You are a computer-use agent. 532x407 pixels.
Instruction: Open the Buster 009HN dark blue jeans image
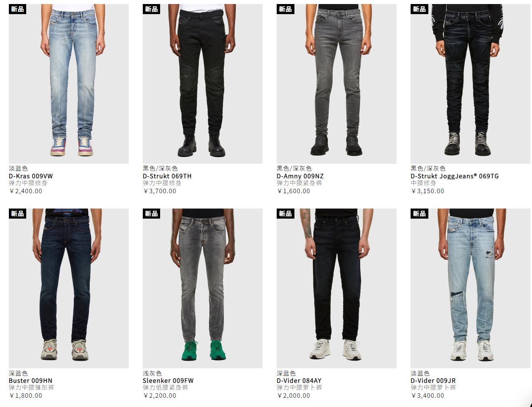point(69,288)
